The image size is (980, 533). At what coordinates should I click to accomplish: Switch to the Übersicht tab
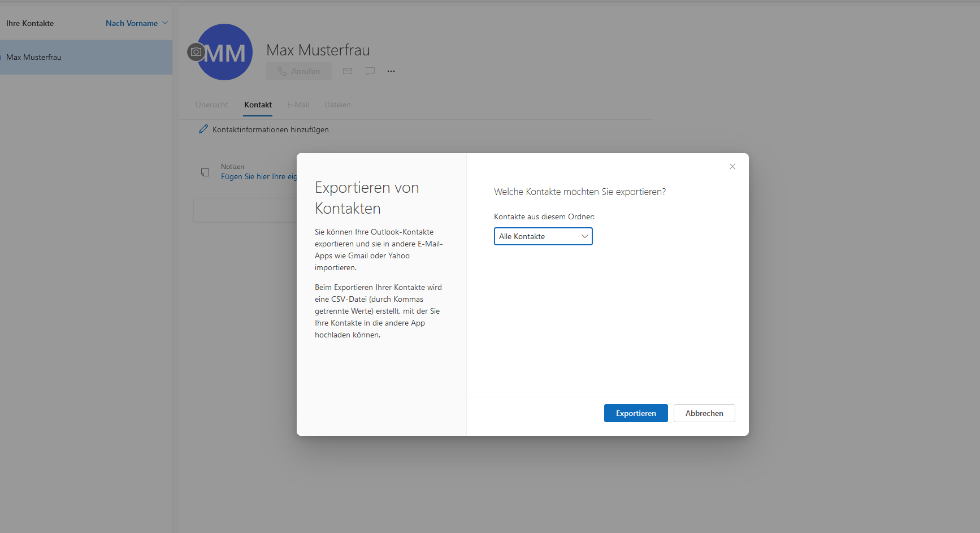pyautogui.click(x=212, y=105)
